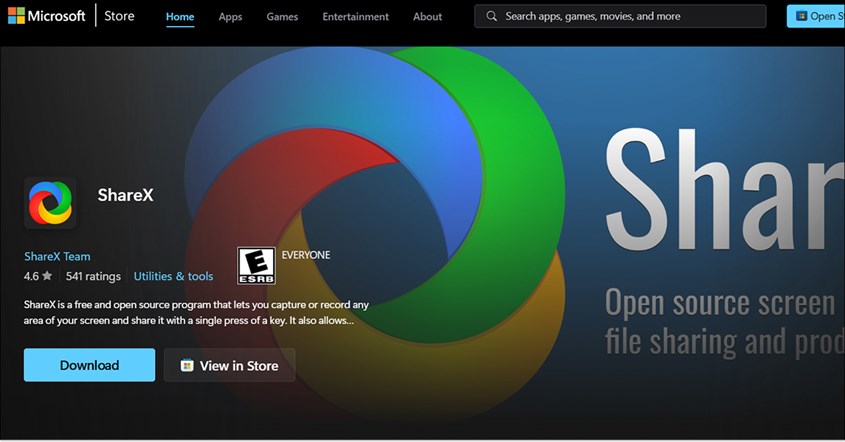
Task: Open the Utilities & tools category
Action: 173,276
